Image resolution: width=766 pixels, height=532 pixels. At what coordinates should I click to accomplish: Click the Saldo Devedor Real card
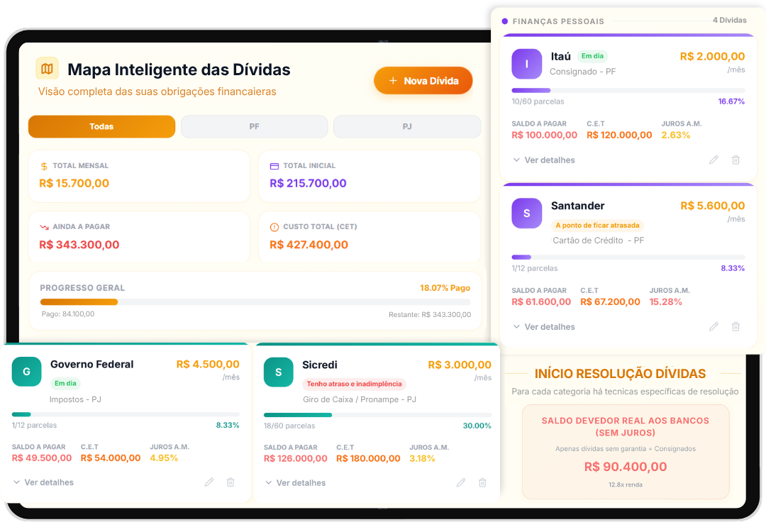[626, 452]
